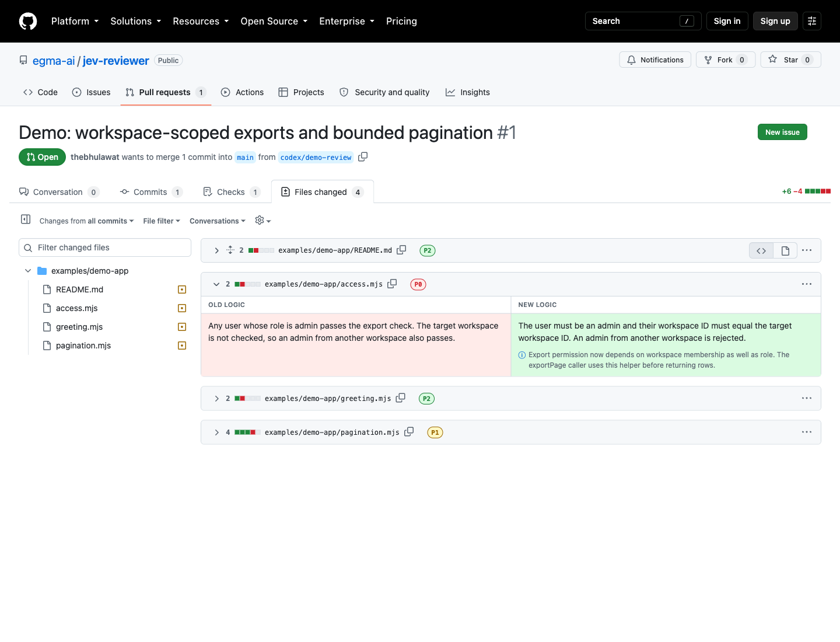This screenshot has height=642, width=840.
Task: Copy head branch name icon
Action: 363,157
